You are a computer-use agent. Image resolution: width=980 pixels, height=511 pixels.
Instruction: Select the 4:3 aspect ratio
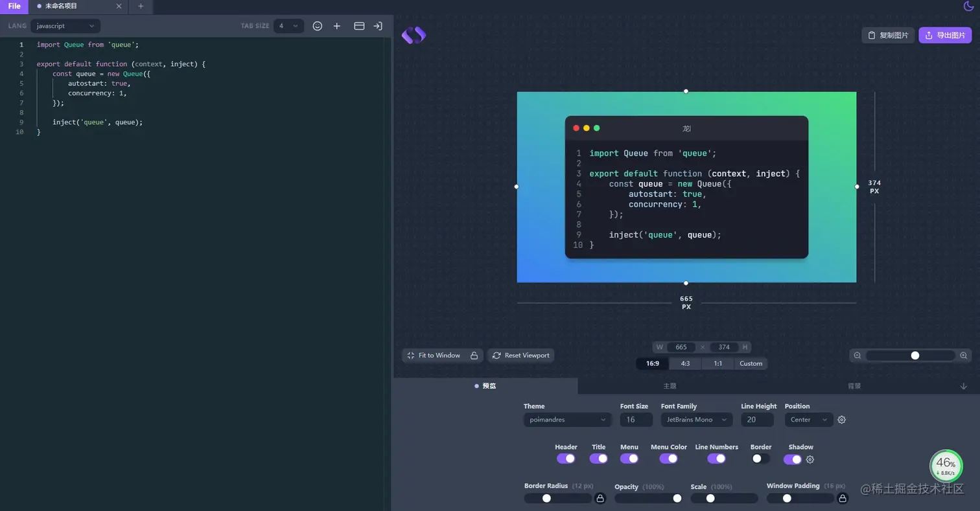(x=685, y=363)
